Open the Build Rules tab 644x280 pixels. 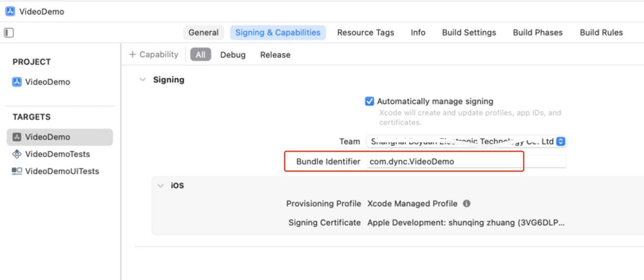pyautogui.click(x=601, y=33)
